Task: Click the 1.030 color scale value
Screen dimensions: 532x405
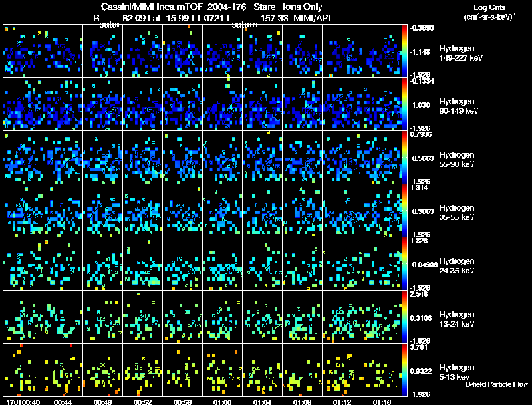Action: (421, 105)
